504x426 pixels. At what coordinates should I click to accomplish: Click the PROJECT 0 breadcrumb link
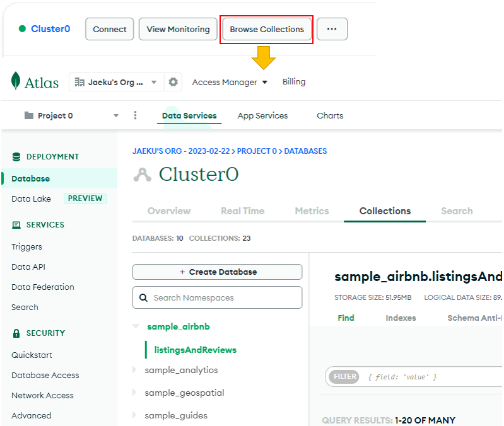click(257, 151)
